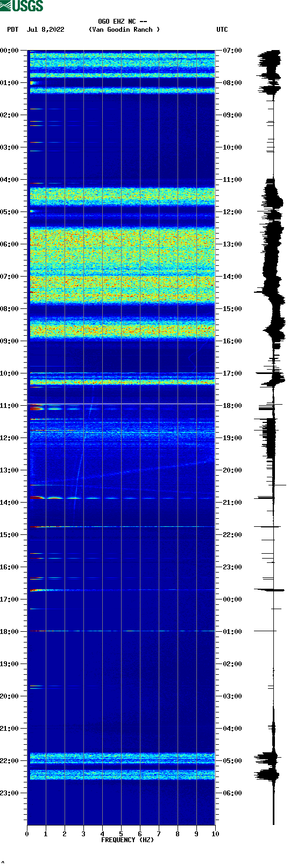This screenshot has width=297, height=868.
Task: Click the UTC time label '00:00'
Action: [x=232, y=599]
